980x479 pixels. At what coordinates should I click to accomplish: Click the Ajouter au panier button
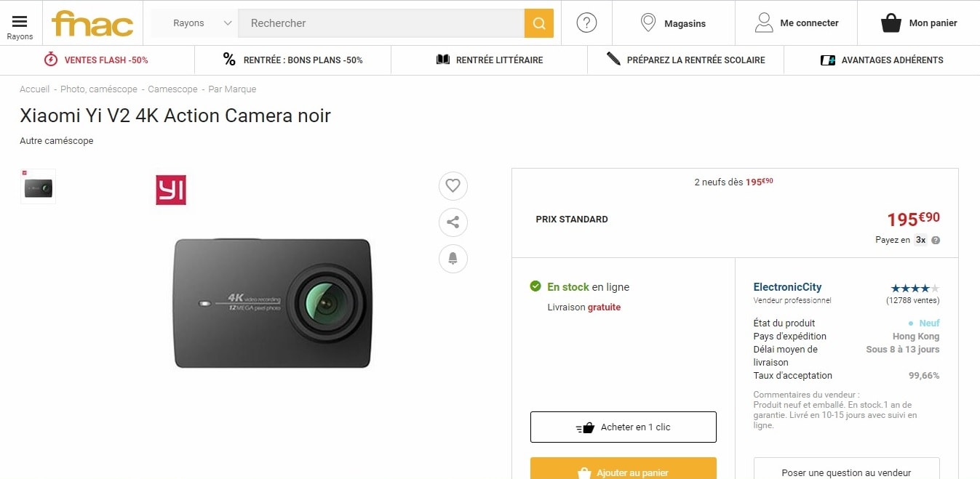[624, 470]
